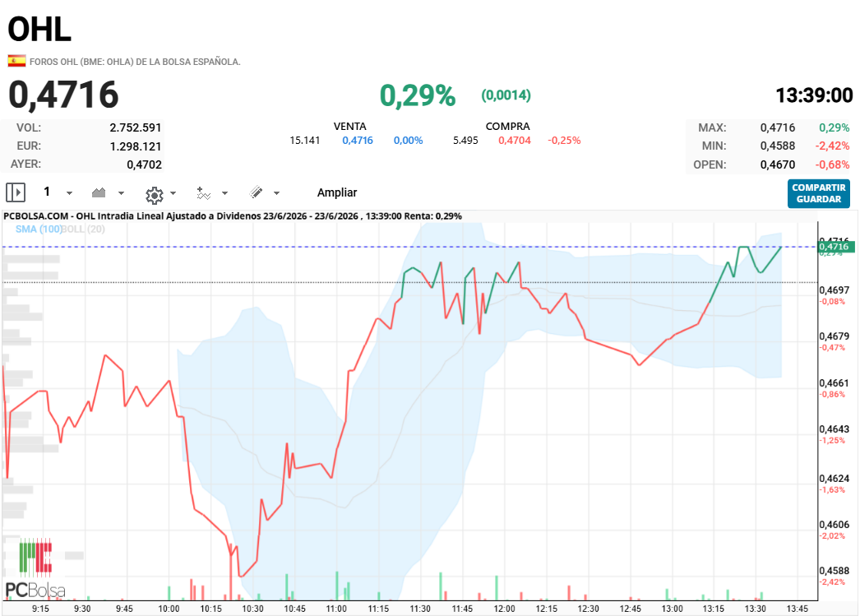
Task: Click the 11:00 time axis label
Action: point(336,609)
